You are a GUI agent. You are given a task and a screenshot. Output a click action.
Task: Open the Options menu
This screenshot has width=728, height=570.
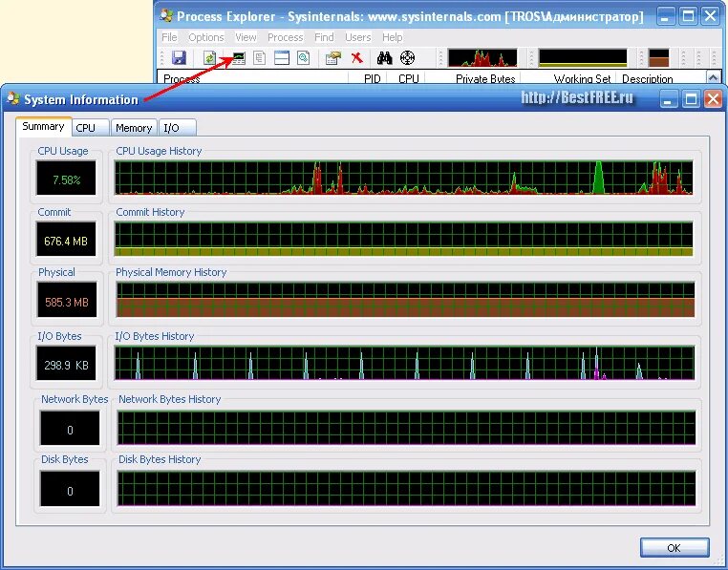coord(206,37)
